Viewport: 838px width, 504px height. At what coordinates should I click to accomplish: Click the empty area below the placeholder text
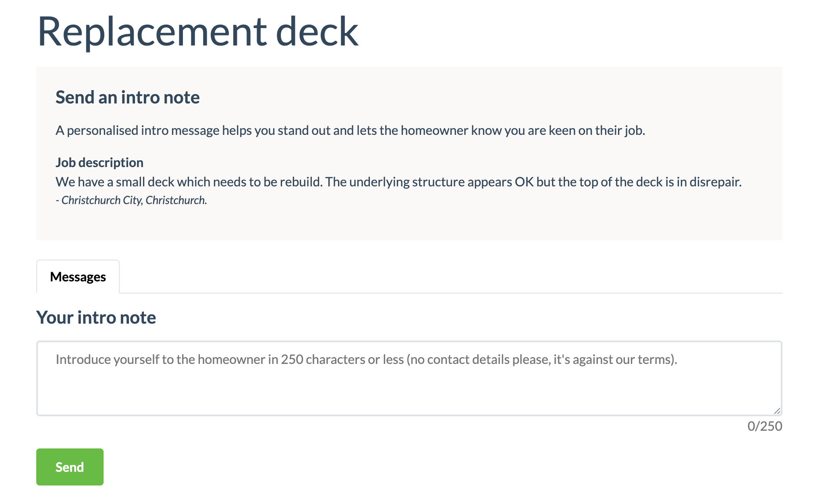point(409,392)
